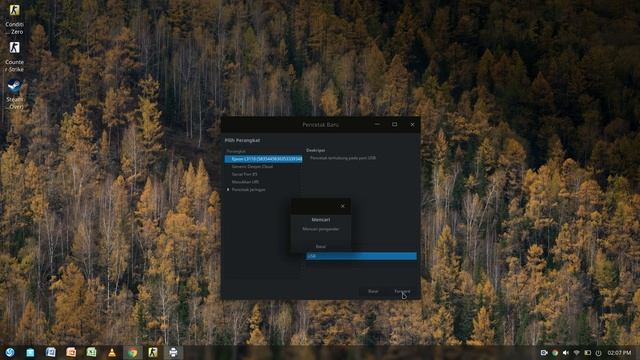Launch the green spreadsheet app in taskbar
This screenshot has width=640, height=360.
tap(91, 352)
